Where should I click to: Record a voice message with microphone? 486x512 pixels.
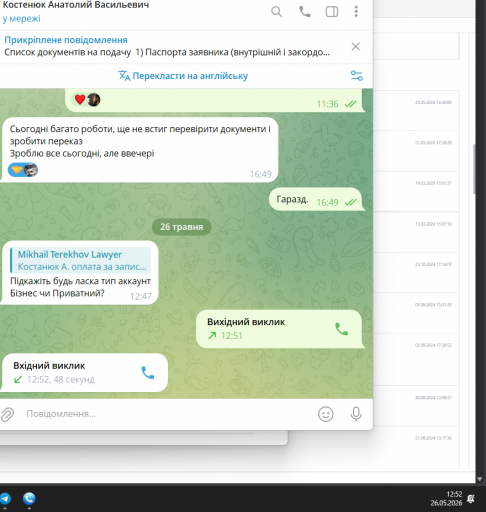[x=356, y=414]
